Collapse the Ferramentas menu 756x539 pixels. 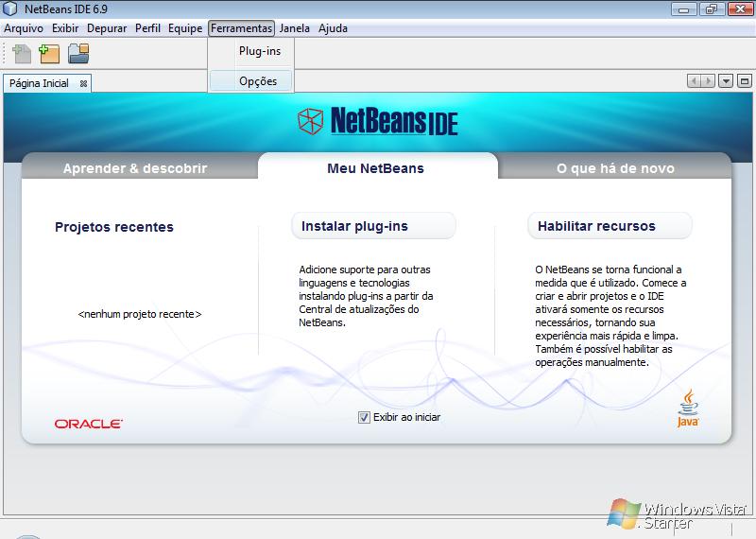[x=242, y=28]
